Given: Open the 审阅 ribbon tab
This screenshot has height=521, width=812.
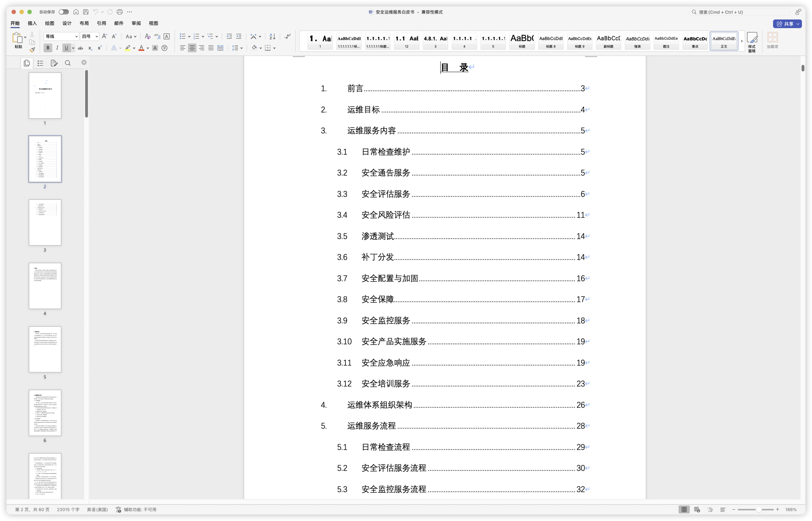Looking at the screenshot, I should click(x=136, y=23).
